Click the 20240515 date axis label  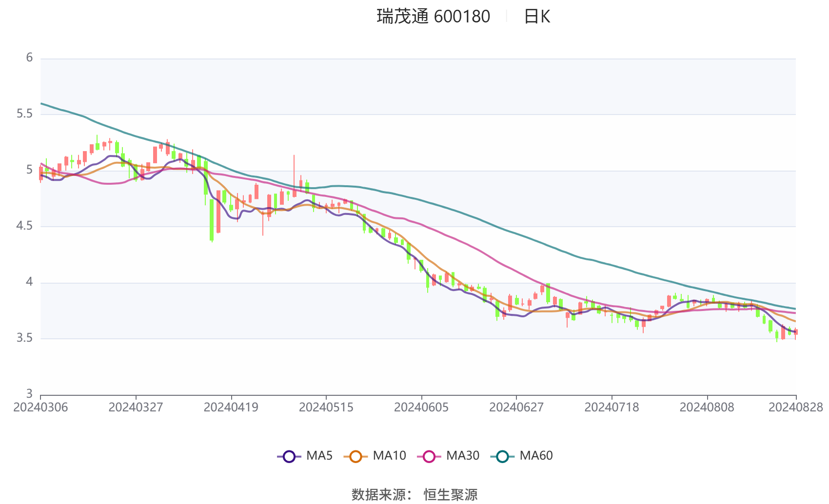pyautogui.click(x=326, y=407)
